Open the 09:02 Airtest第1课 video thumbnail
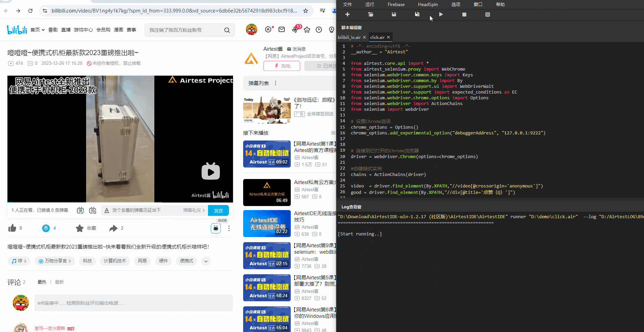 click(x=267, y=154)
